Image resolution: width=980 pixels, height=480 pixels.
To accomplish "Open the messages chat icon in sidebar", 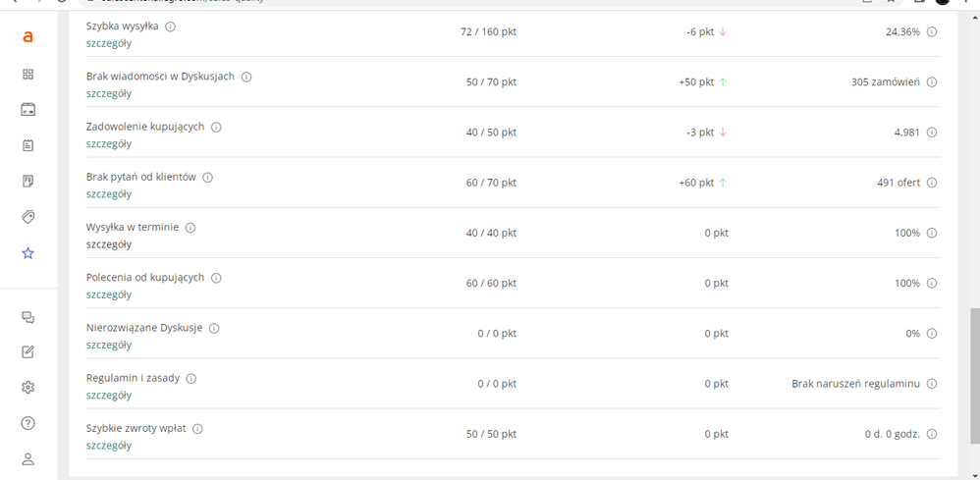I will [x=27, y=317].
